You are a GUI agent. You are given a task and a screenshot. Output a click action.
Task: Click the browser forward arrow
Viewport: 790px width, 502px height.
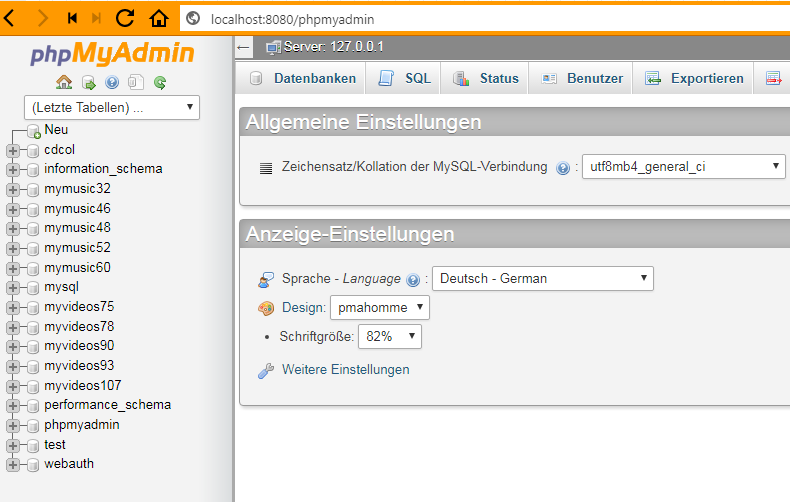tap(43, 19)
